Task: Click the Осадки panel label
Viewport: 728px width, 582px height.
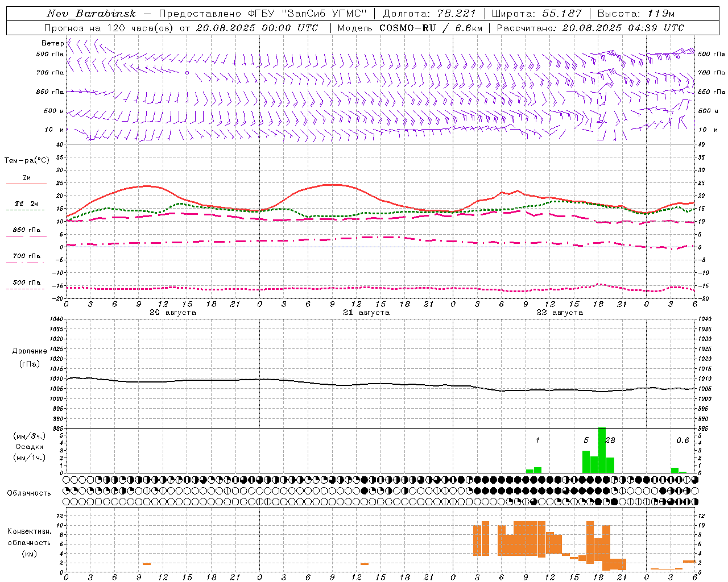Action: 30,447
